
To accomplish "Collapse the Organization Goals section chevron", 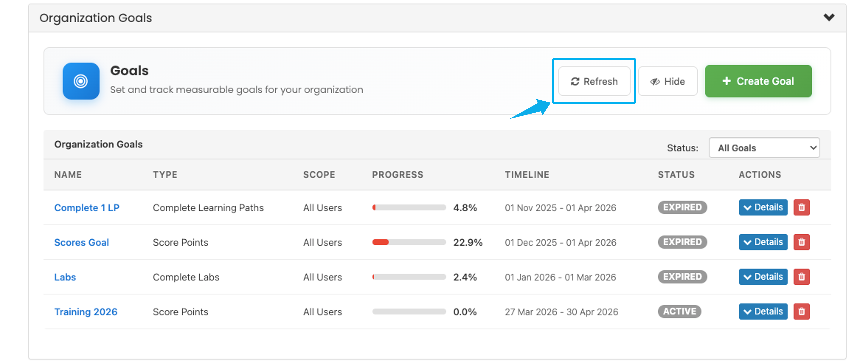I will [x=829, y=17].
